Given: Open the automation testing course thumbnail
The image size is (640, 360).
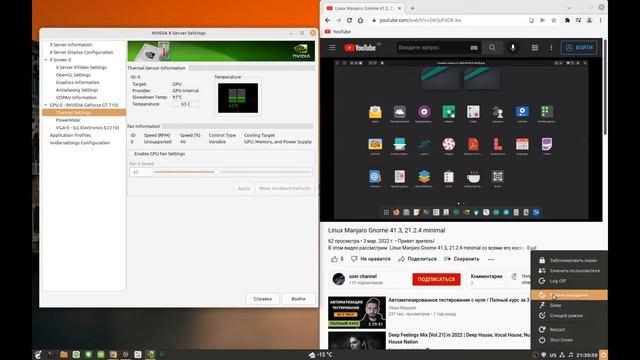Looking at the screenshot, I should tap(357, 312).
